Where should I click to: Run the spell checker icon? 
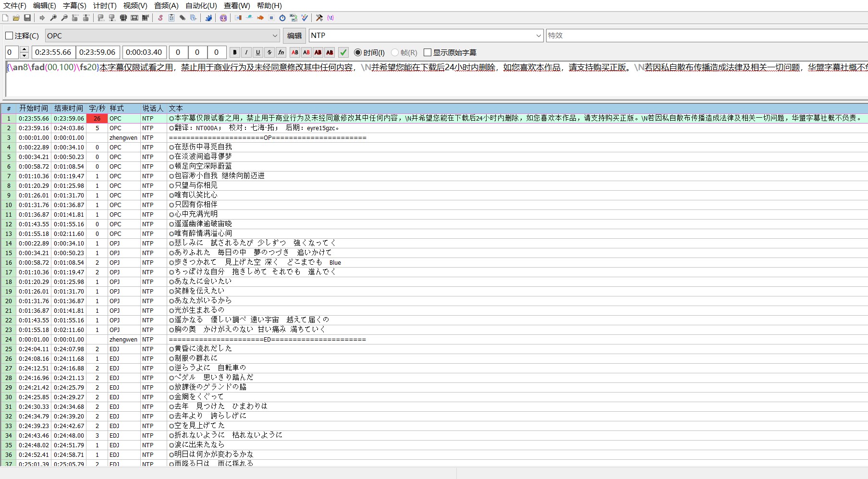pos(305,18)
